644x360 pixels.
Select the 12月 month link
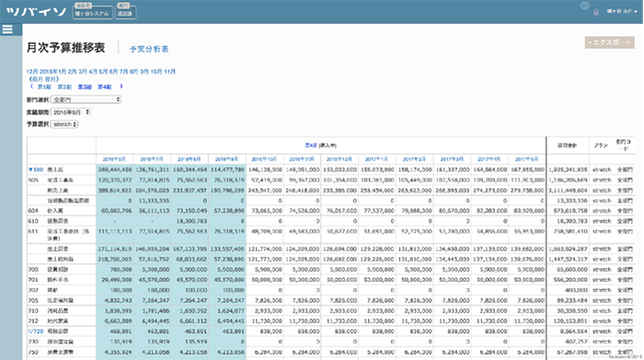tap(32, 72)
